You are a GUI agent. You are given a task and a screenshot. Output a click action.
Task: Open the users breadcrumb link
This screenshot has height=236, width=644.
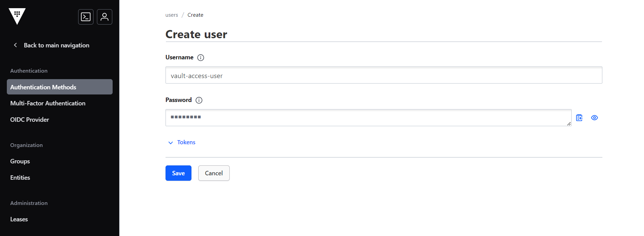172,15
